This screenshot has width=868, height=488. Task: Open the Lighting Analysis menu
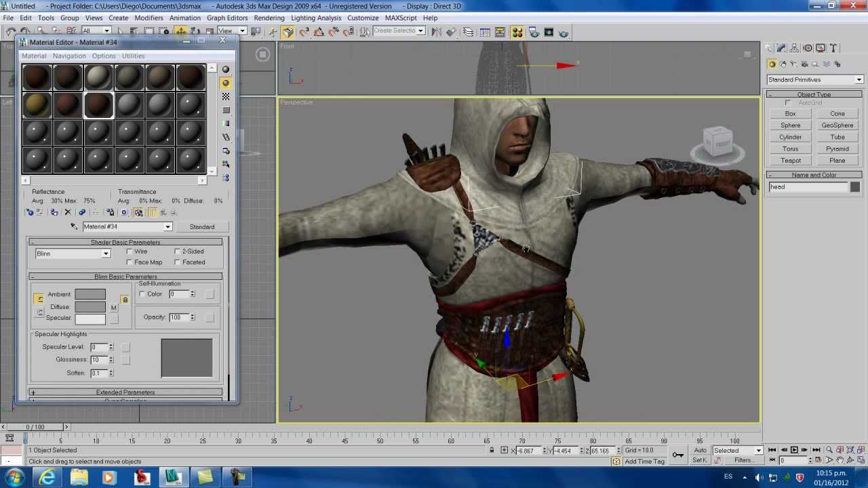316,18
